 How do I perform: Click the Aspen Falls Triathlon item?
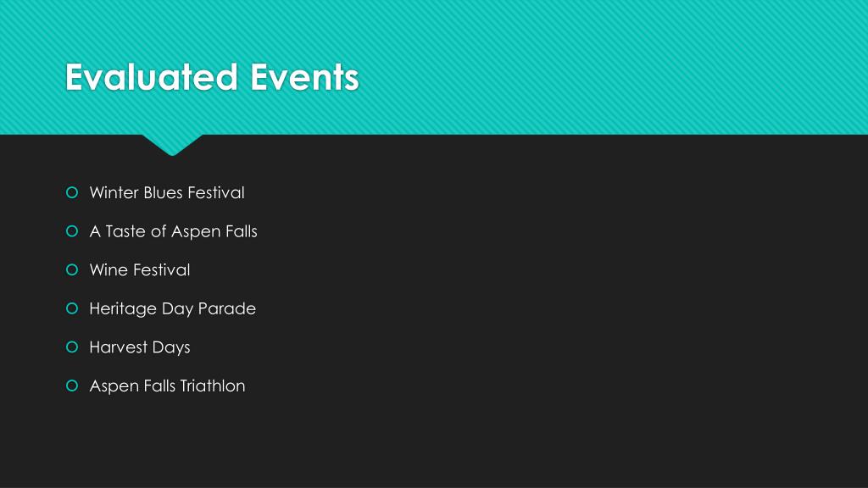coord(167,385)
